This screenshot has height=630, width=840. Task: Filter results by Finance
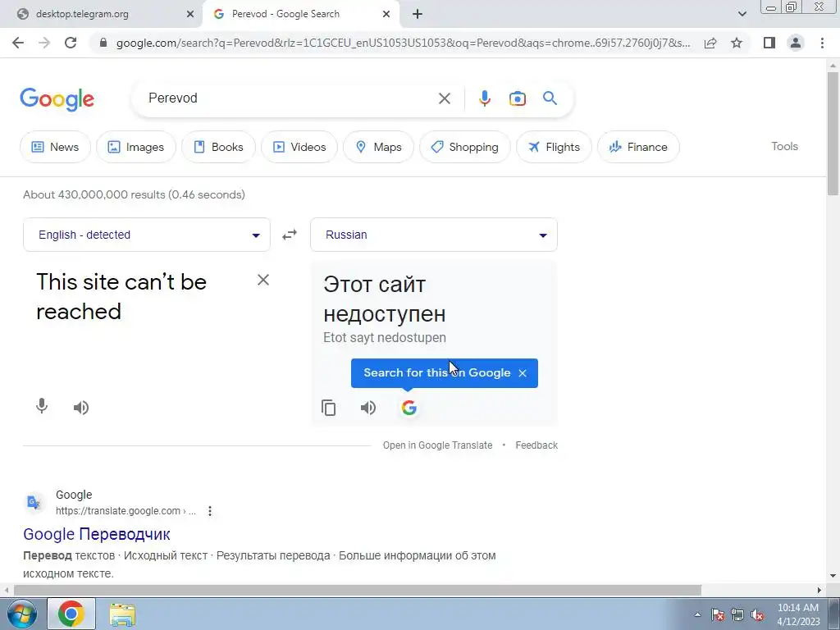click(638, 147)
